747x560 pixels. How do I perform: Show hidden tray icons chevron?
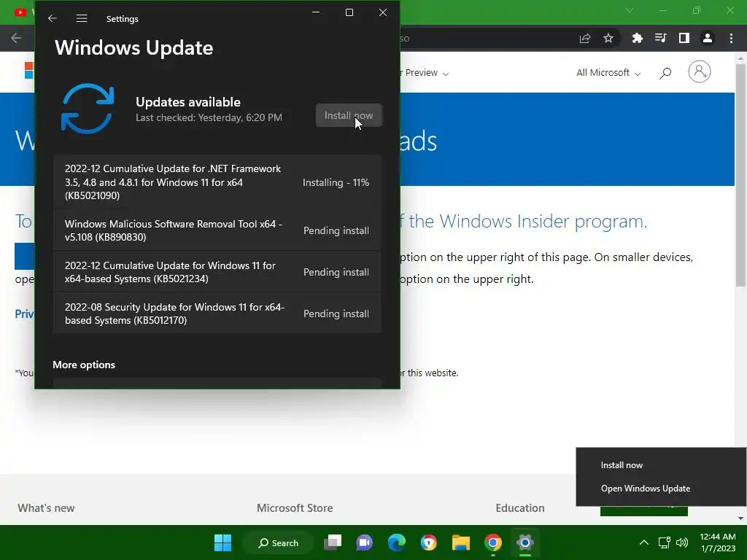pos(643,542)
